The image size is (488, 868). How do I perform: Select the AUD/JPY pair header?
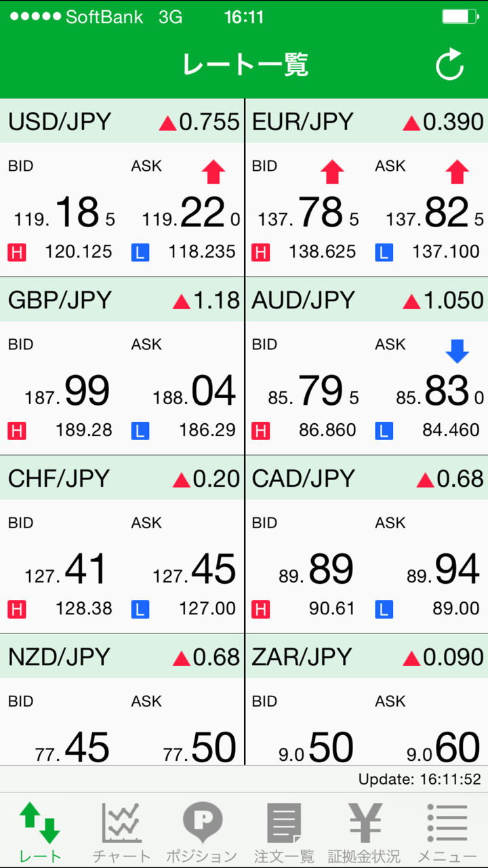[366, 300]
